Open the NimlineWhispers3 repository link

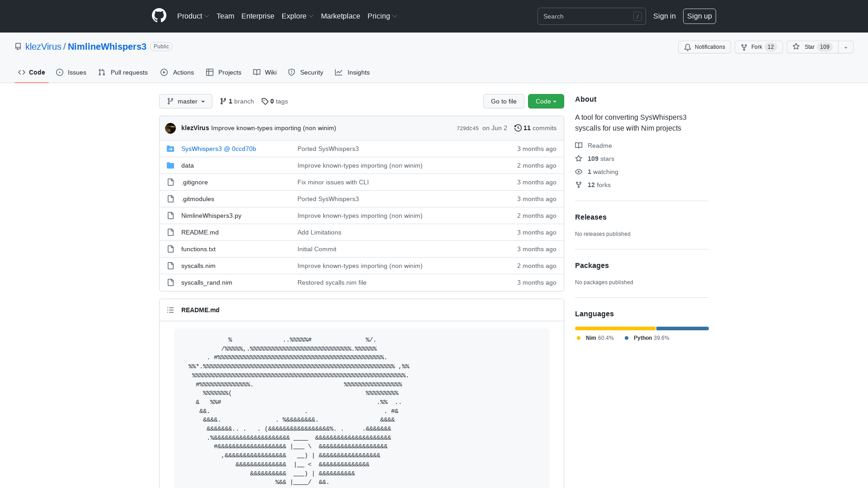(x=107, y=47)
